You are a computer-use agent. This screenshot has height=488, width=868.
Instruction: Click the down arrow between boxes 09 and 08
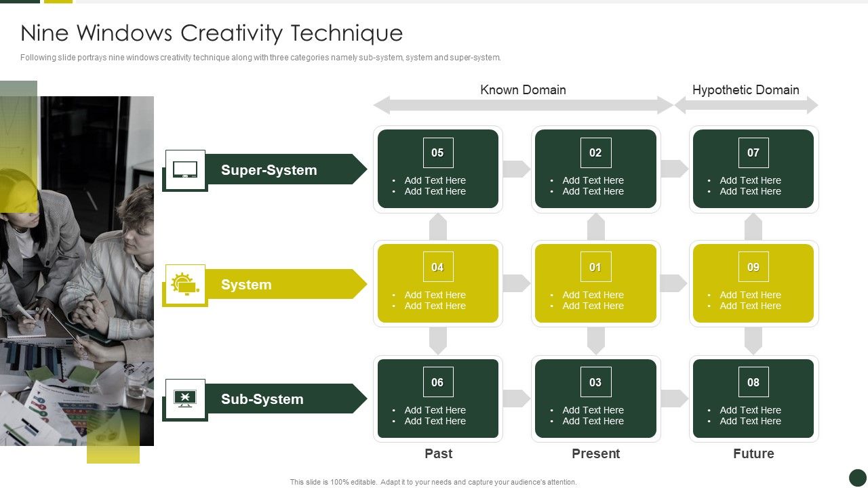[x=753, y=341]
